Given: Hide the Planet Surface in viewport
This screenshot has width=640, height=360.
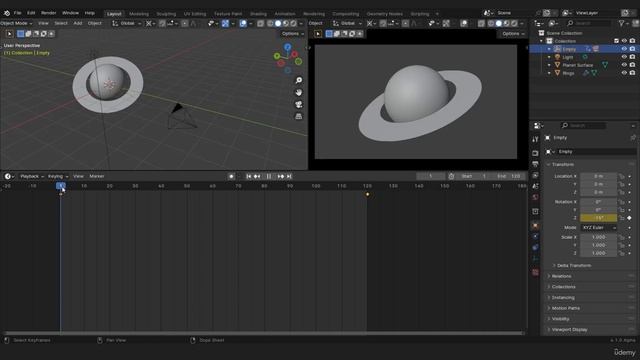Looking at the screenshot, I should tap(624, 65).
